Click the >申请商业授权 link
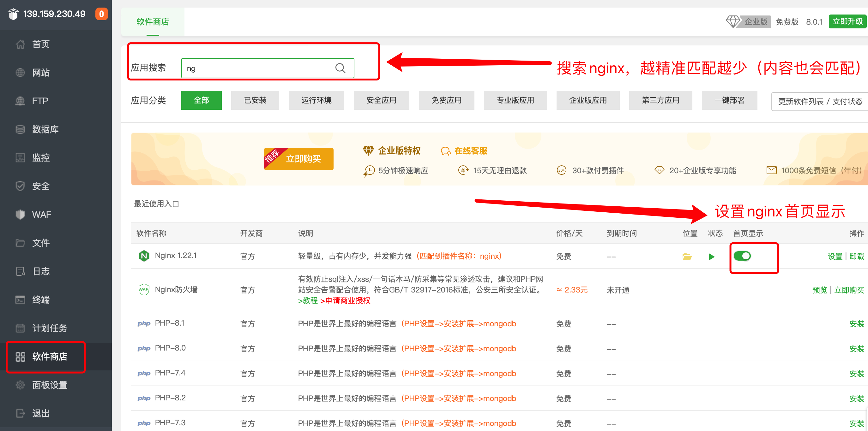Screen dimensions: 868x431 (x=345, y=300)
